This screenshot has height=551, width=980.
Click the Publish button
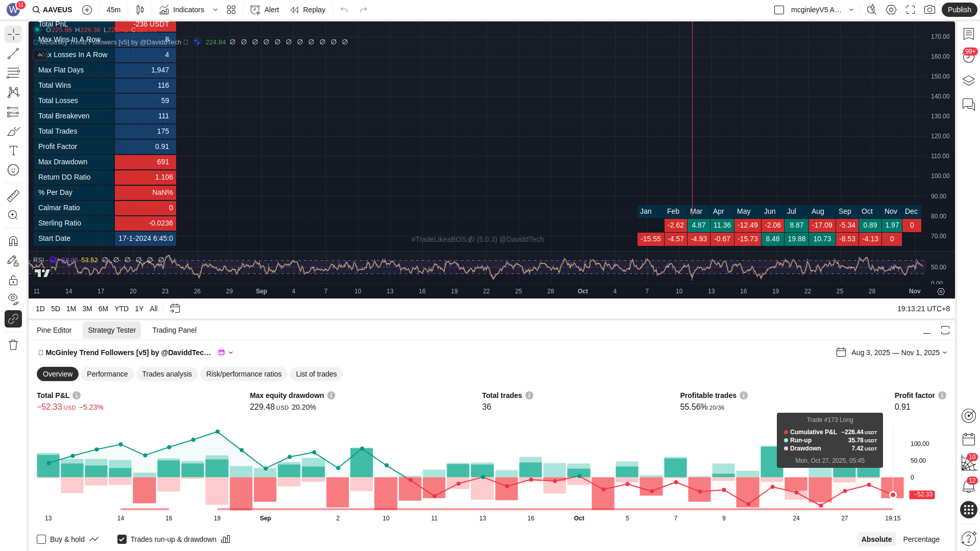coord(959,10)
